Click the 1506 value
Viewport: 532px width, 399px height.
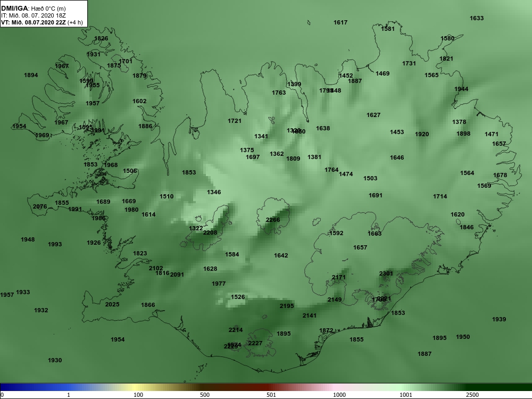pyautogui.click(x=130, y=171)
